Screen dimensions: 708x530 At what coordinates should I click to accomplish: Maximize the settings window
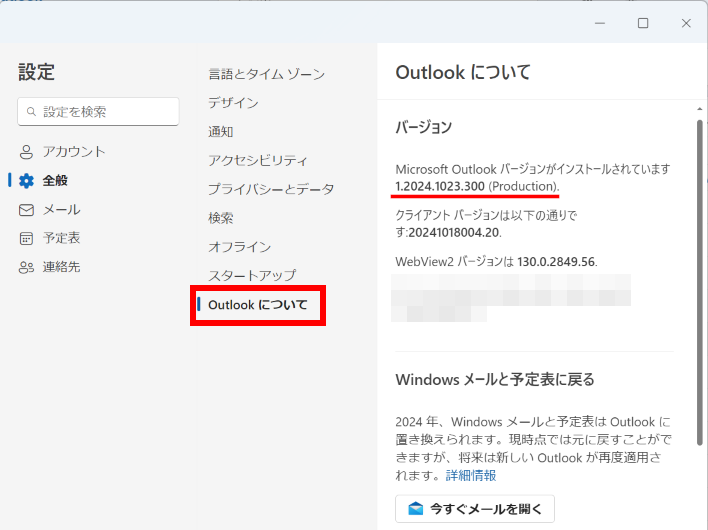[643, 23]
